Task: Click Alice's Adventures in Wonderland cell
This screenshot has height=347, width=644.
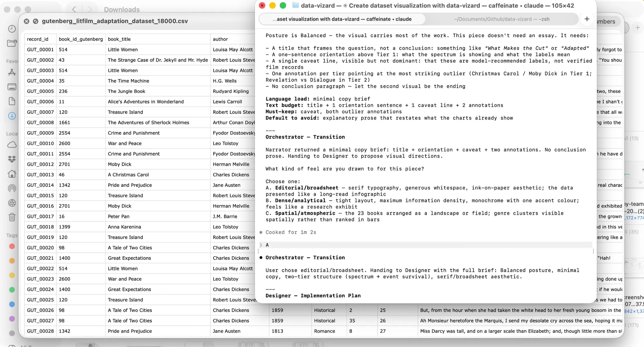Action: point(158,102)
